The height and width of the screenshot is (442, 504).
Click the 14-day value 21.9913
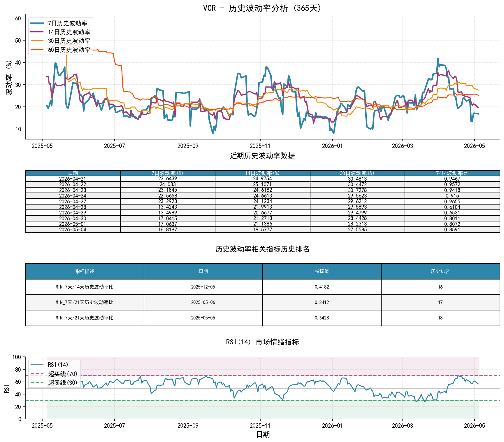[262, 207]
